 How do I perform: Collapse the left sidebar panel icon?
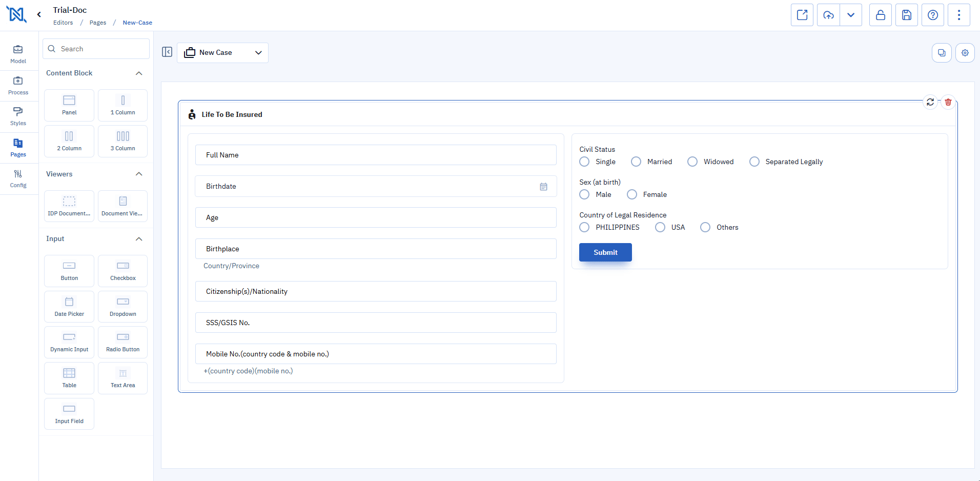point(167,52)
